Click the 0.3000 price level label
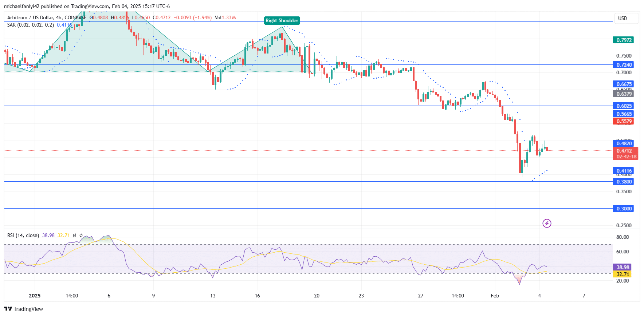 coord(624,209)
